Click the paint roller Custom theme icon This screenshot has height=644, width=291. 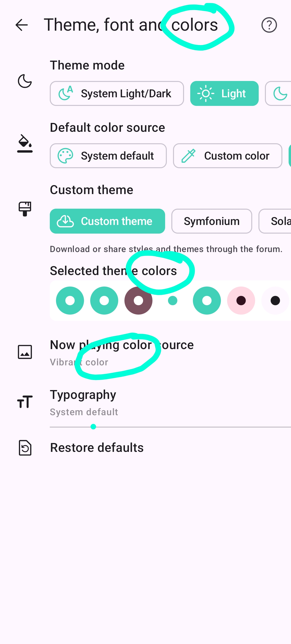point(25,209)
